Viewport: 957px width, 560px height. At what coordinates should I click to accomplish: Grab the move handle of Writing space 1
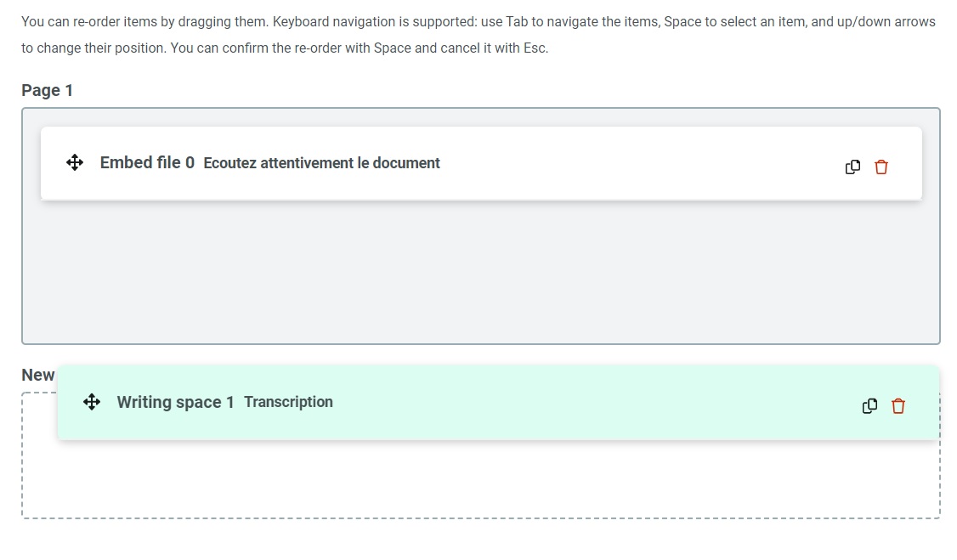pyautogui.click(x=92, y=402)
